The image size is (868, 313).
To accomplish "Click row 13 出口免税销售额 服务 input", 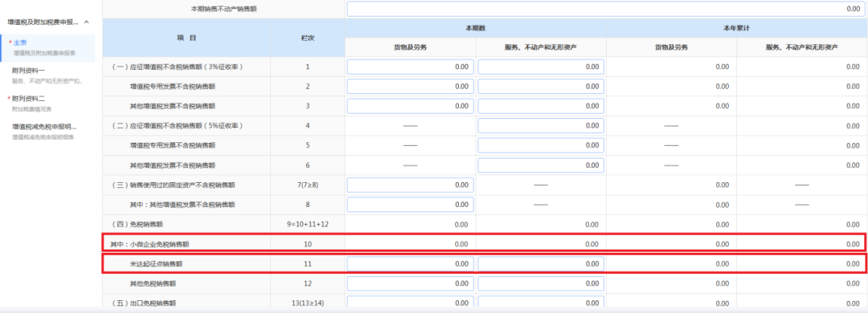I will pyautogui.click(x=541, y=303).
